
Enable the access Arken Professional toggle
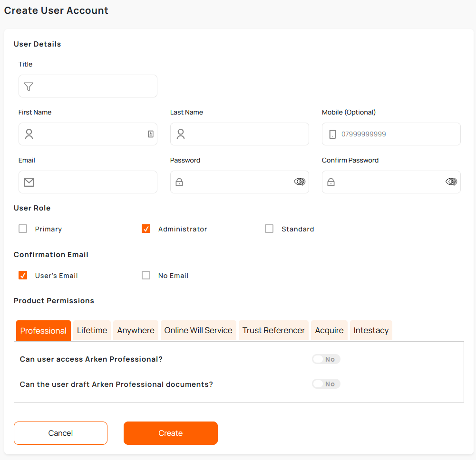tap(326, 359)
